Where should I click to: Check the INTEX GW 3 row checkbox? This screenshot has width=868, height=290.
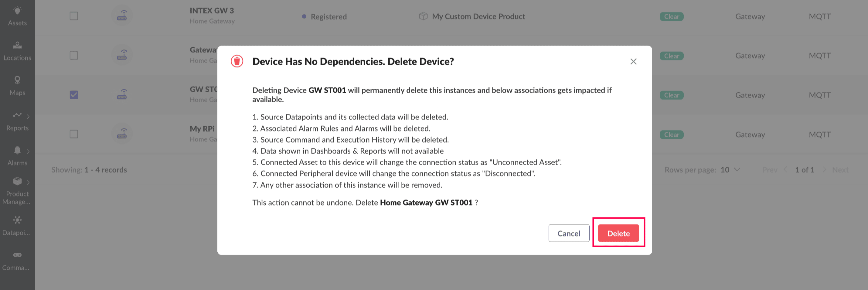pyautogui.click(x=74, y=16)
